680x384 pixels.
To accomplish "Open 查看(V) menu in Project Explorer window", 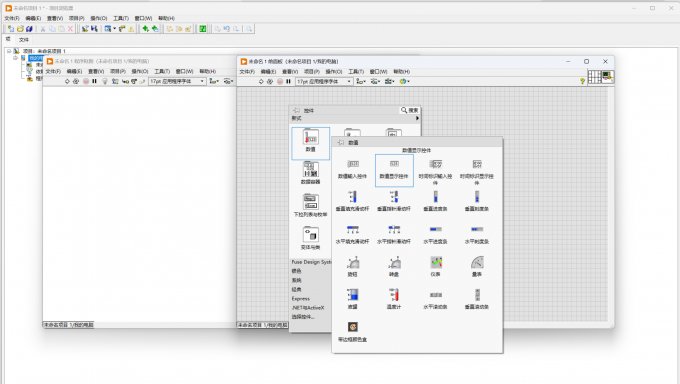I will tap(55, 18).
